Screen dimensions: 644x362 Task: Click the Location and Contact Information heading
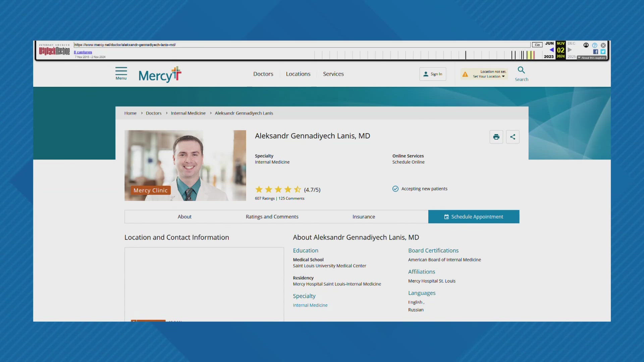coord(177,237)
